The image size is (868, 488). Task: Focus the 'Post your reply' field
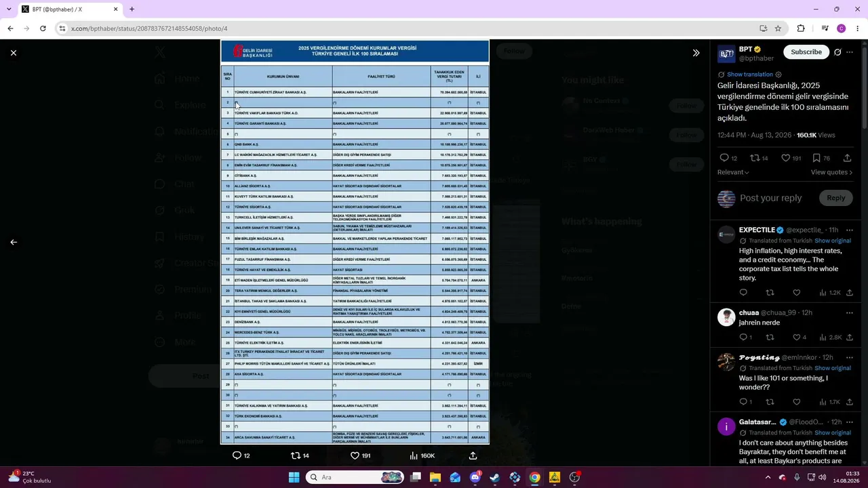click(771, 198)
